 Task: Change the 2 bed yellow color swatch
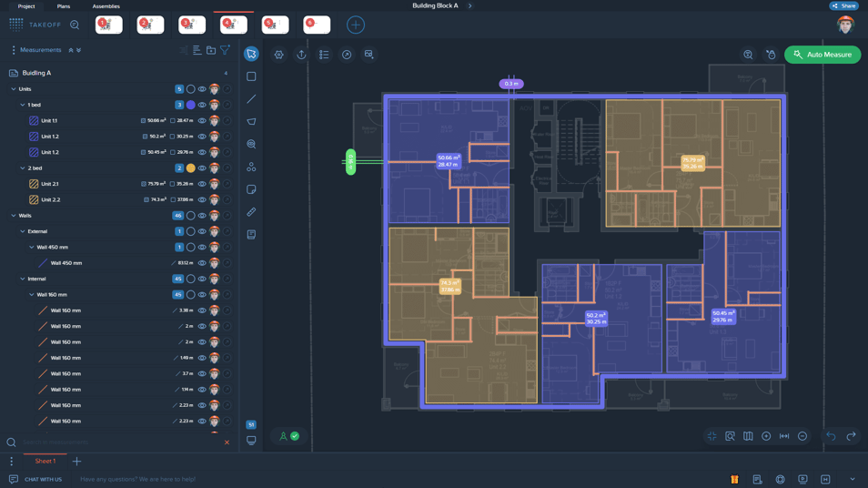tap(190, 168)
